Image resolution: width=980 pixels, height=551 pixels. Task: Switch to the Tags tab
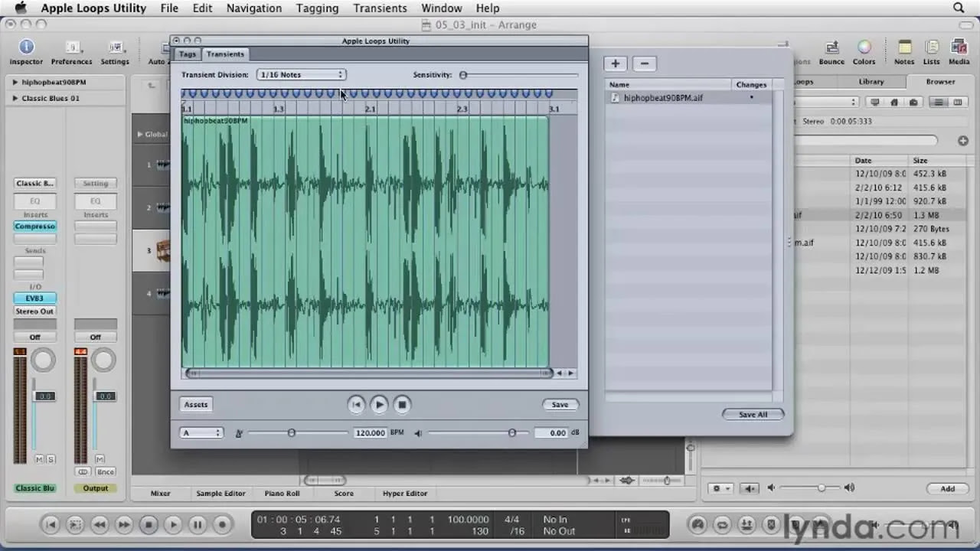click(x=188, y=54)
